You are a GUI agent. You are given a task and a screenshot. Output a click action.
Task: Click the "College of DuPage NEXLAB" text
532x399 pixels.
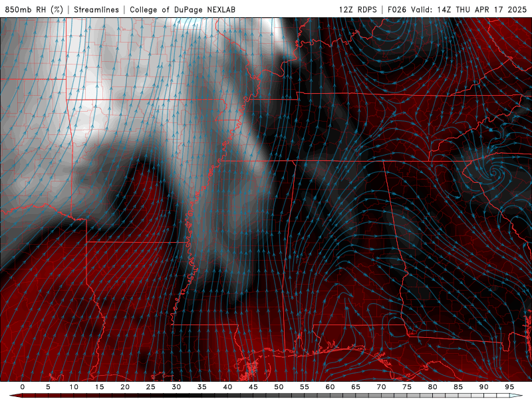click(182, 9)
